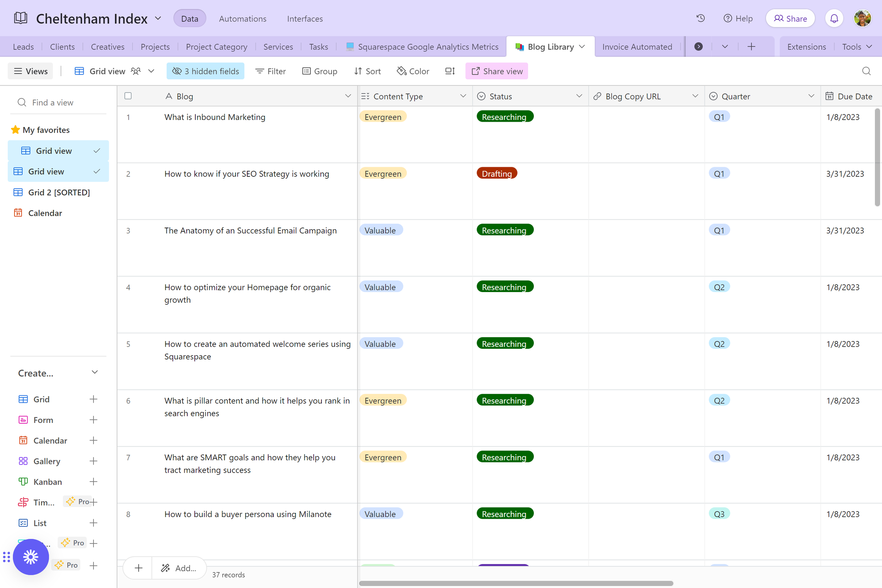Open the Color view options
The width and height of the screenshot is (882, 588).
tap(413, 71)
